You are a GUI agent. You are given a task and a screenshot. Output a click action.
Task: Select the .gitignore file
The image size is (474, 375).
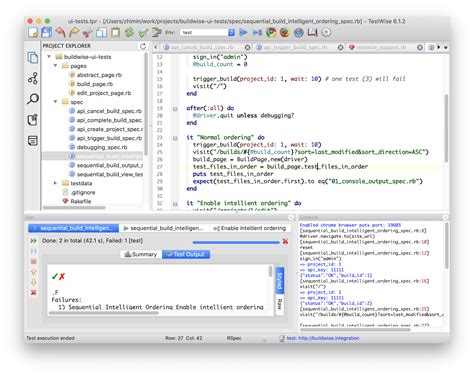83,192
